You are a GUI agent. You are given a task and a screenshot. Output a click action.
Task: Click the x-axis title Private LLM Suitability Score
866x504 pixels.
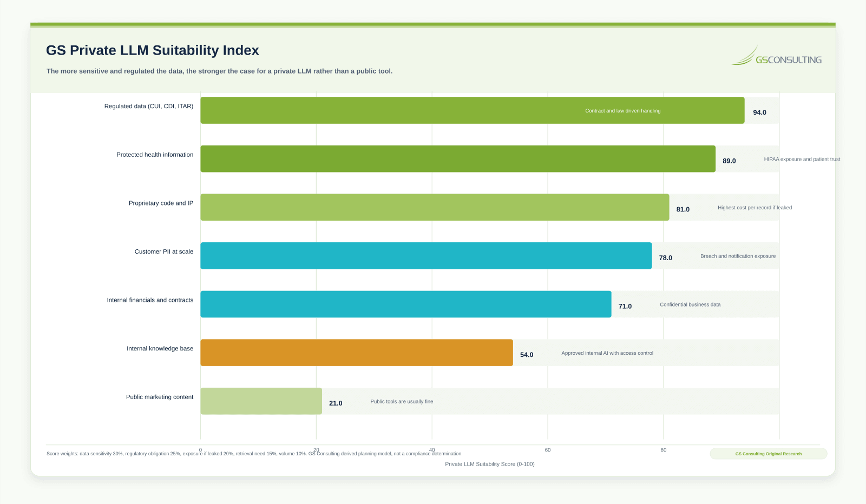click(490, 464)
